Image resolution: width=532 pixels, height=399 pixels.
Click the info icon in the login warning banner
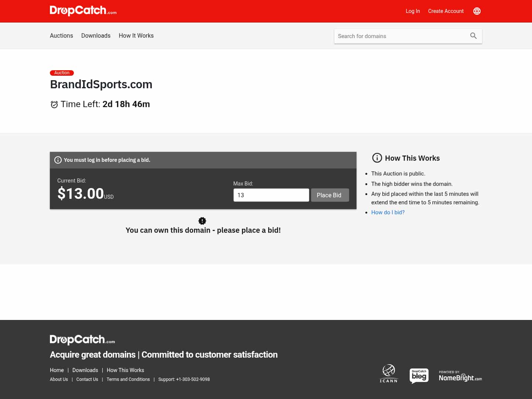click(x=58, y=160)
